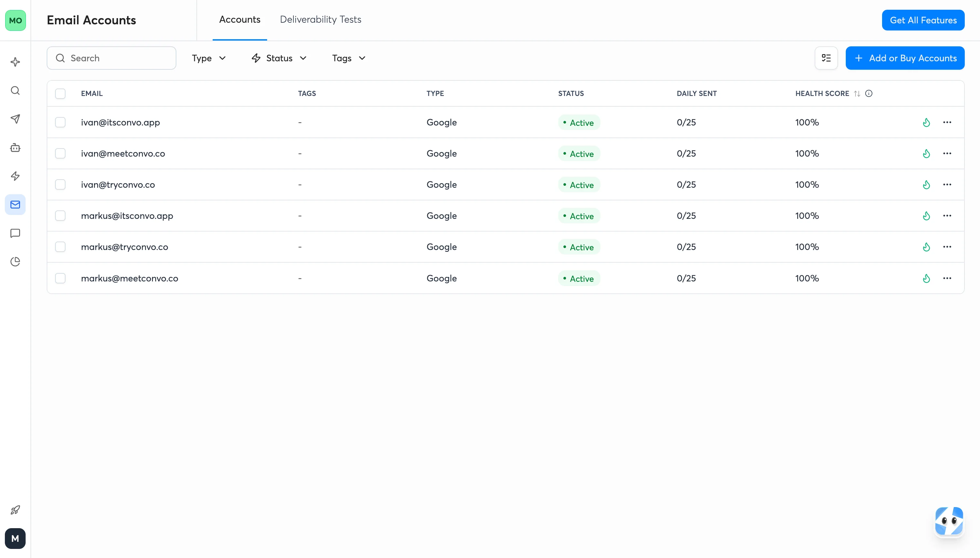Open the email accounts envelope icon
Image resolution: width=980 pixels, height=558 pixels.
(x=15, y=205)
